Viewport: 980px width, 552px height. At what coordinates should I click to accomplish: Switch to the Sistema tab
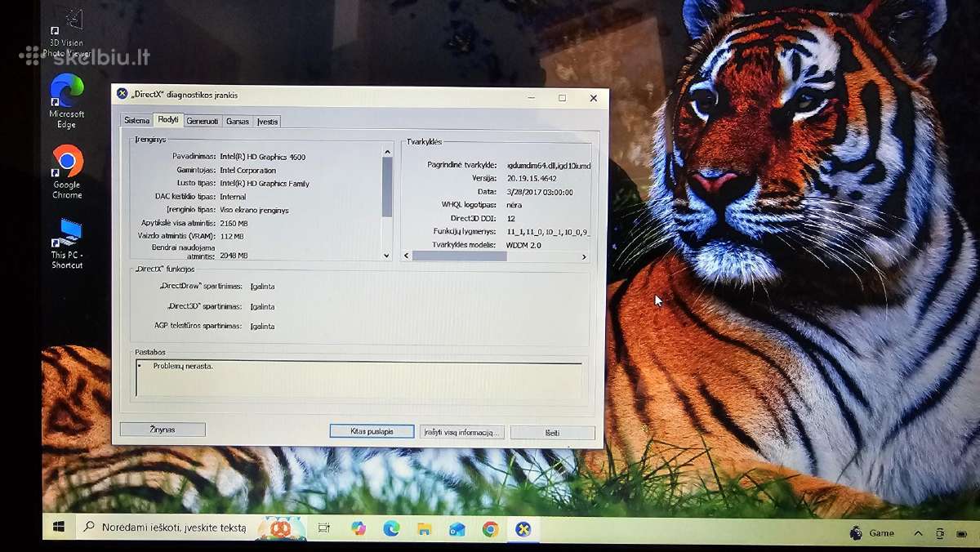pos(136,121)
